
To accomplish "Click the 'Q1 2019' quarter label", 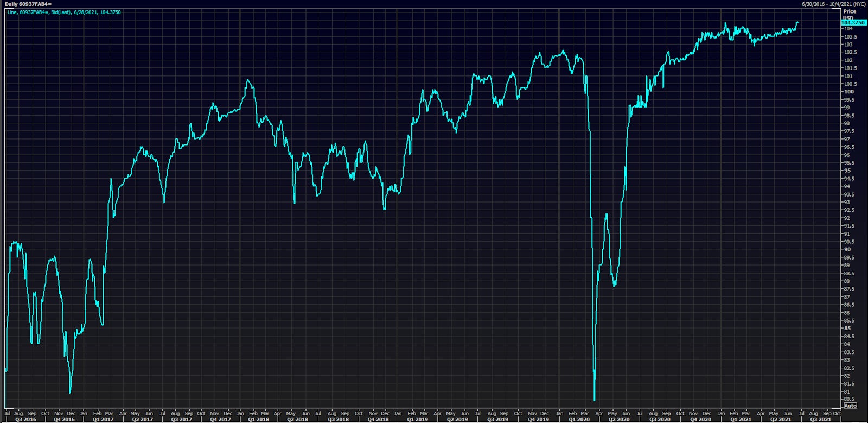I will tap(417, 419).
